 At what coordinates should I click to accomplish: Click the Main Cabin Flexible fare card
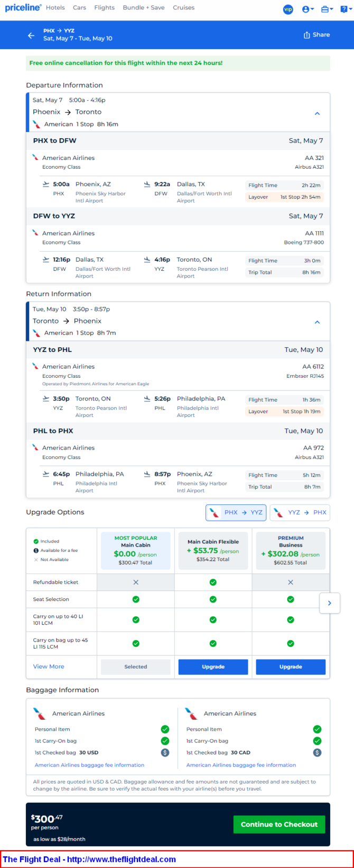point(213,551)
